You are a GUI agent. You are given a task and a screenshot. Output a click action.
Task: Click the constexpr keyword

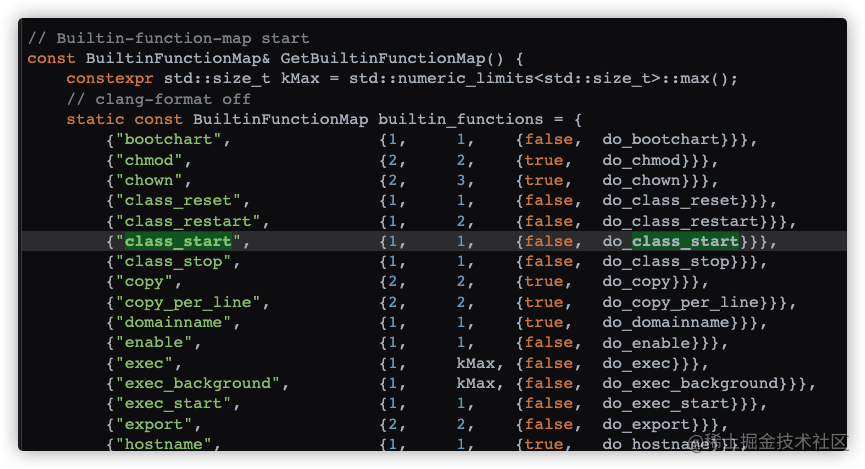click(x=110, y=78)
